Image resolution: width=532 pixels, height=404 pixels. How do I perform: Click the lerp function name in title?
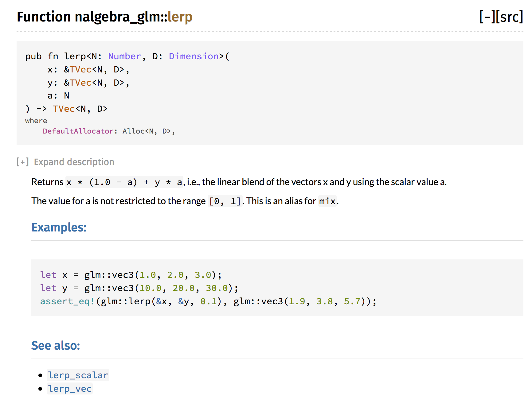[180, 17]
